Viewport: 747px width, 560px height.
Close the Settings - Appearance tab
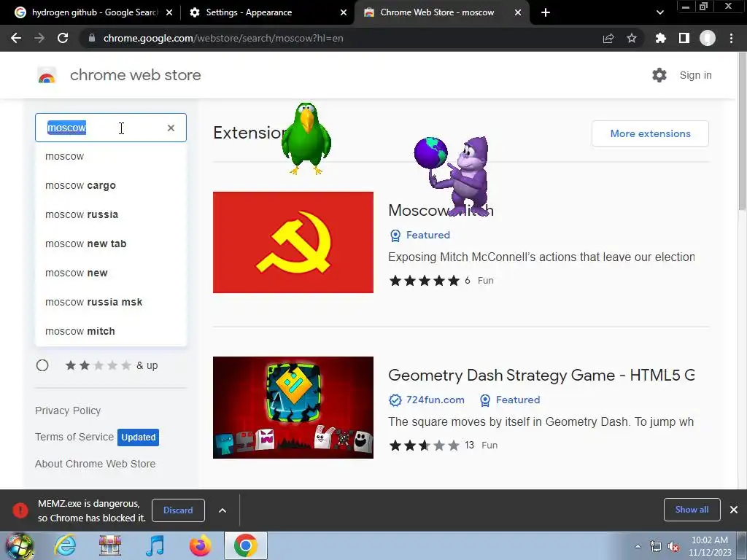click(x=344, y=12)
